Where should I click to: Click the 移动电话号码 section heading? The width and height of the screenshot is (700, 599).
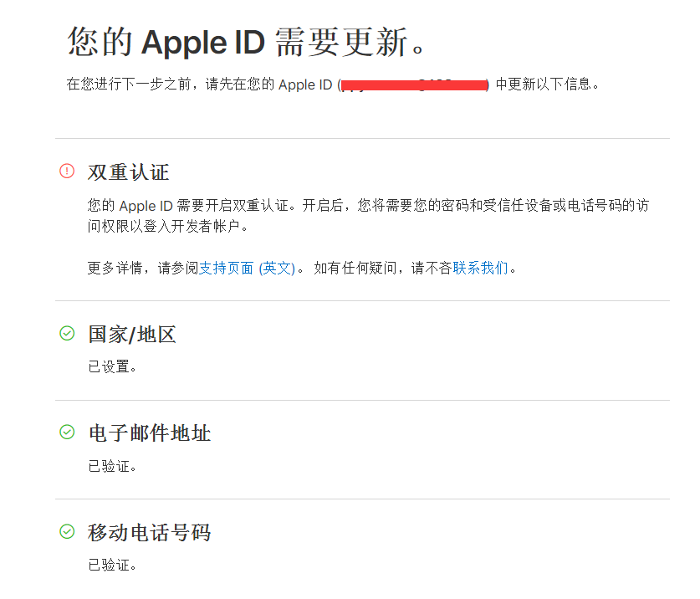point(150,532)
